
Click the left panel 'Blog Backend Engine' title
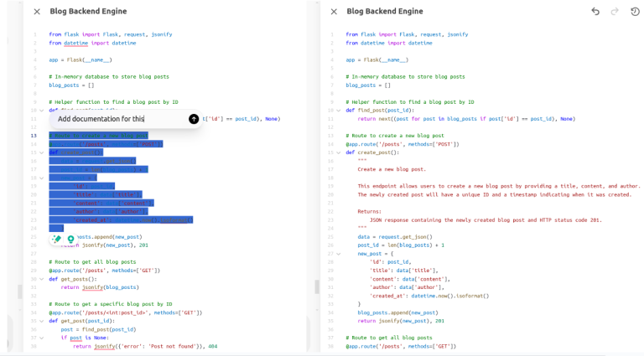coord(89,12)
